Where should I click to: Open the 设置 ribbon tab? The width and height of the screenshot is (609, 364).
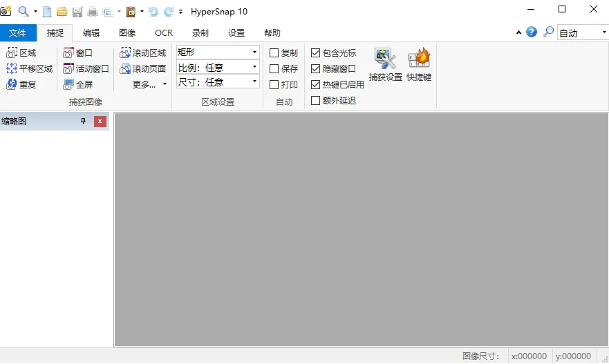pyautogui.click(x=236, y=33)
